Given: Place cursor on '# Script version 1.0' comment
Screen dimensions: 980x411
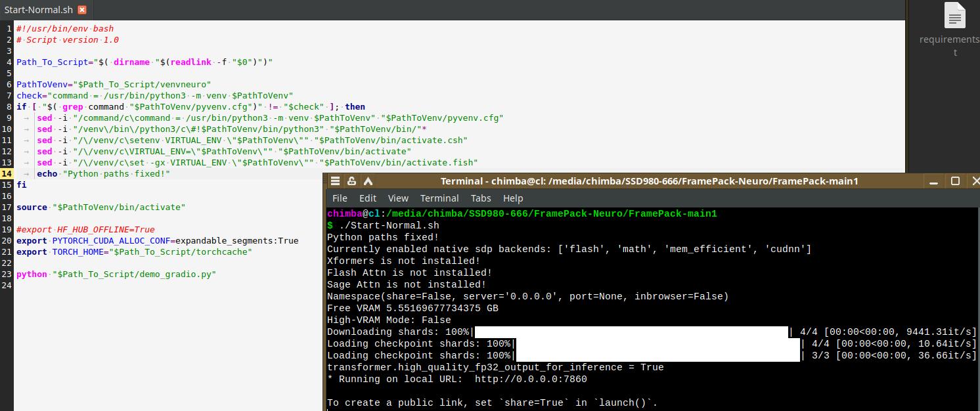Looking at the screenshot, I should (x=68, y=39).
